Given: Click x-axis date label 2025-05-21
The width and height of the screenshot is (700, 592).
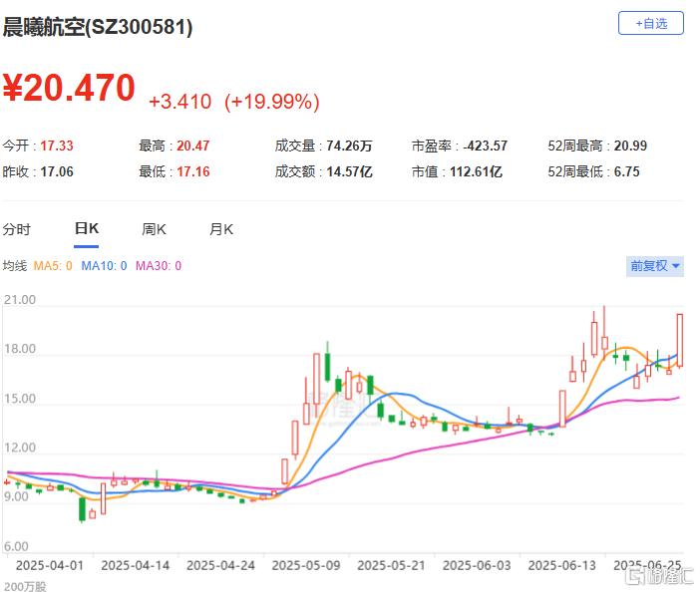Looking at the screenshot, I should [391, 566].
